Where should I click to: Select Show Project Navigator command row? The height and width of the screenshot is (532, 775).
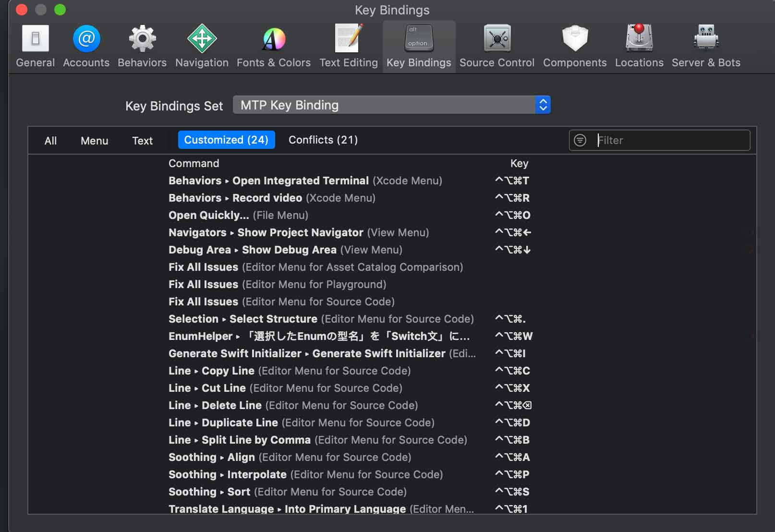point(392,232)
